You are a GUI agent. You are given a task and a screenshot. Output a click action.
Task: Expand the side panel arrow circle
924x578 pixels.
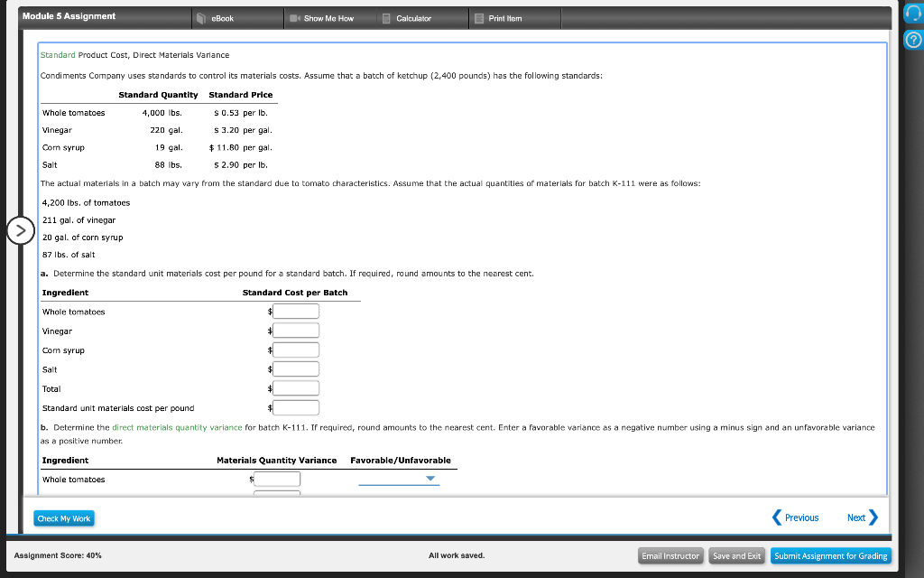(x=21, y=230)
